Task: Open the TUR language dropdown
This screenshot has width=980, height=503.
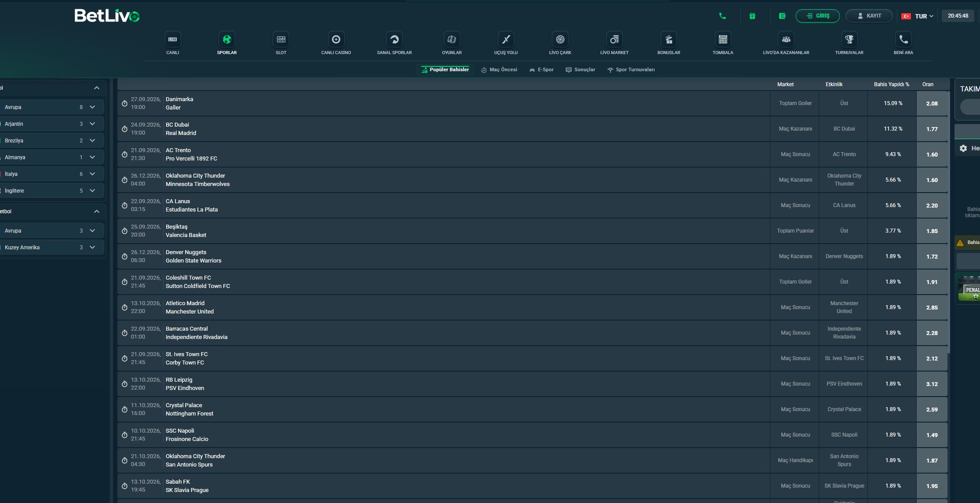Action: (x=918, y=16)
